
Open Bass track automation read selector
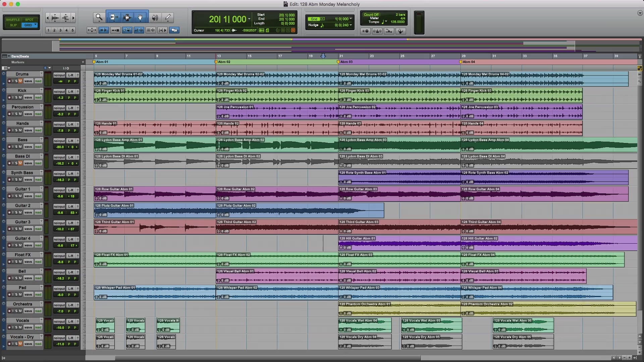38,147
